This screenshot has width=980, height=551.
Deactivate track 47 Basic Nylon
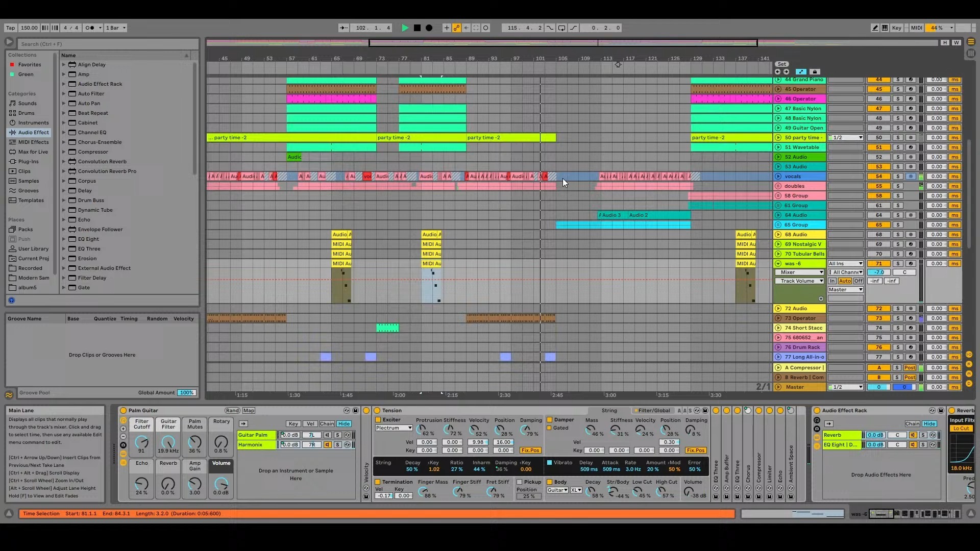[x=879, y=109]
